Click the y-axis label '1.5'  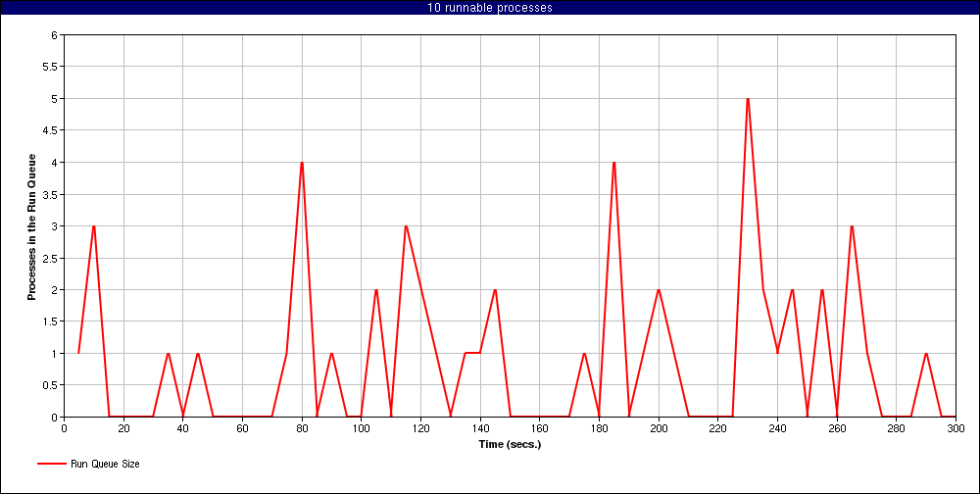51,321
